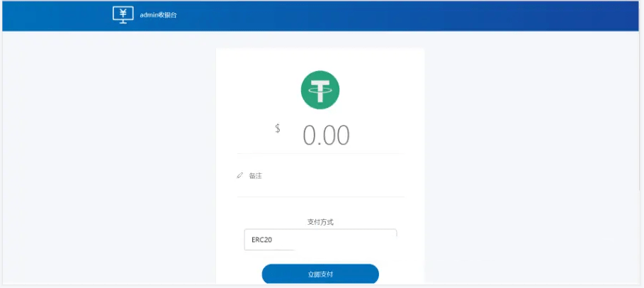The image size is (644, 288).
Task: Click the cashier monitor yen icon
Action: pyautogui.click(x=123, y=15)
